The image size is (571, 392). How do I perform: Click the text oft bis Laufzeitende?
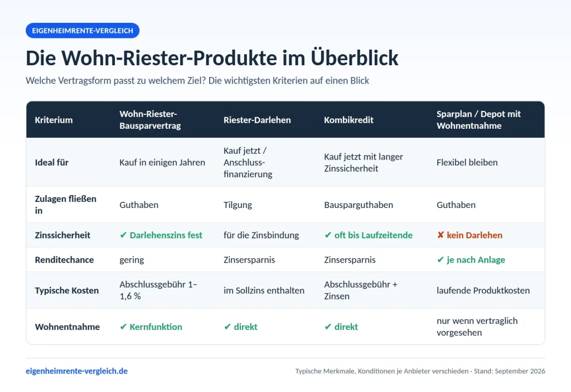[x=373, y=235]
